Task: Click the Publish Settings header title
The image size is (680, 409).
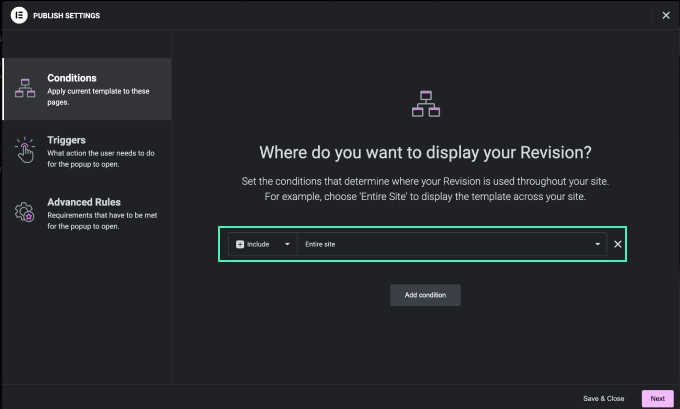Action: pyautogui.click(x=66, y=15)
